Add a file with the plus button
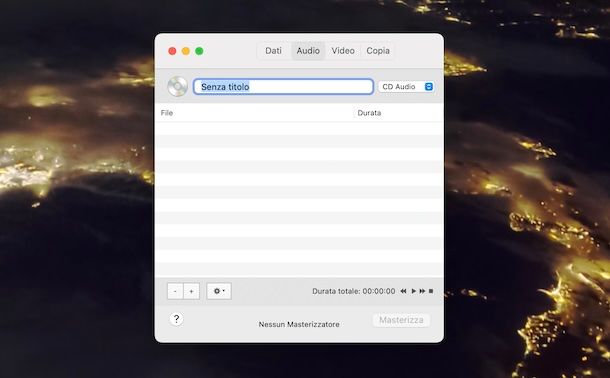Viewport: 610px width, 378px height. pyautogui.click(x=191, y=291)
